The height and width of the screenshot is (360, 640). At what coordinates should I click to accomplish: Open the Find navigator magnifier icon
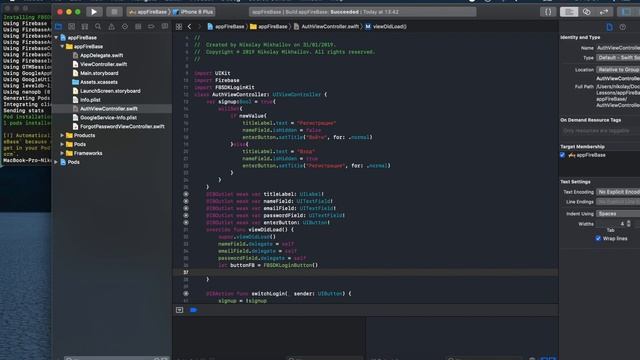(98, 27)
